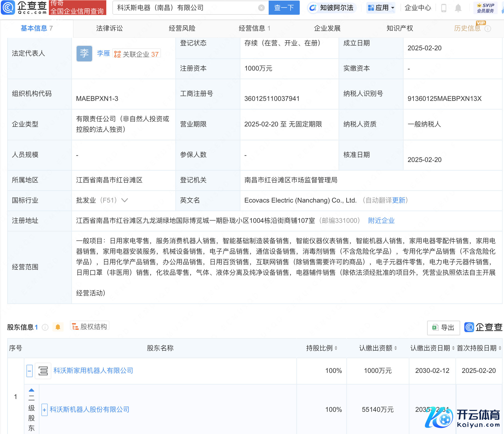The width and height of the screenshot is (504, 434).
Task: Open the notification bell in header
Action: [x=458, y=8]
